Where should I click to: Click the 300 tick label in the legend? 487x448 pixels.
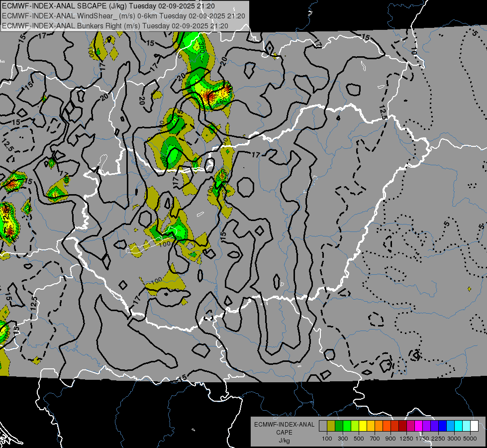pos(343,439)
